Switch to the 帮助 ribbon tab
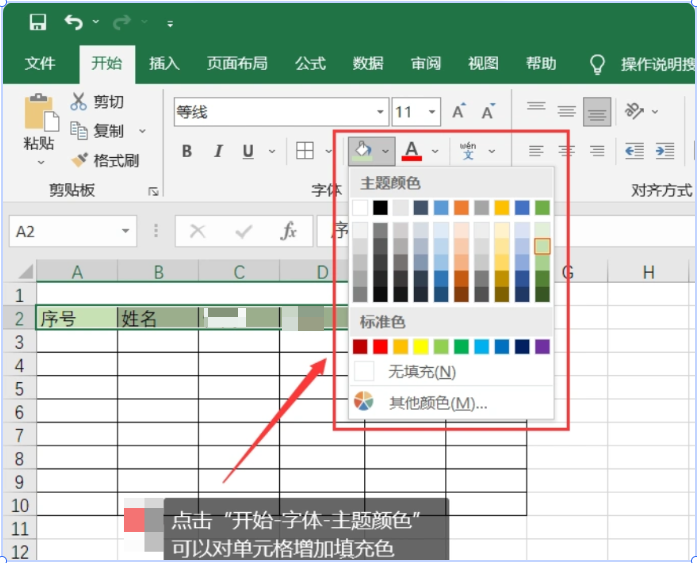 point(541,64)
